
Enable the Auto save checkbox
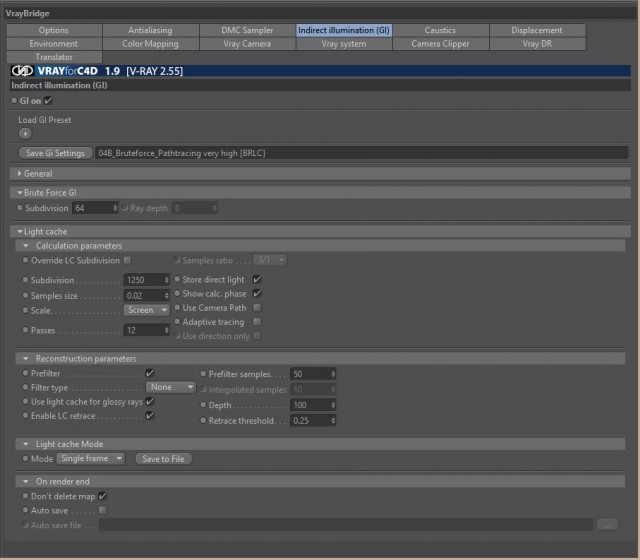(x=102, y=510)
